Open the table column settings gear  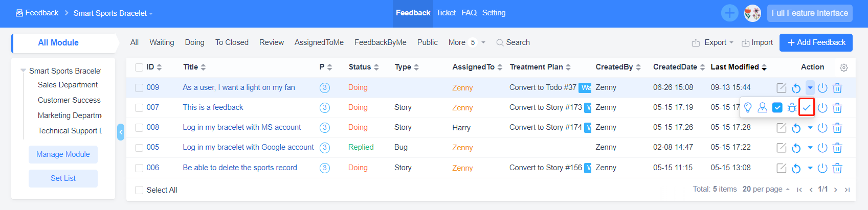[x=844, y=67]
